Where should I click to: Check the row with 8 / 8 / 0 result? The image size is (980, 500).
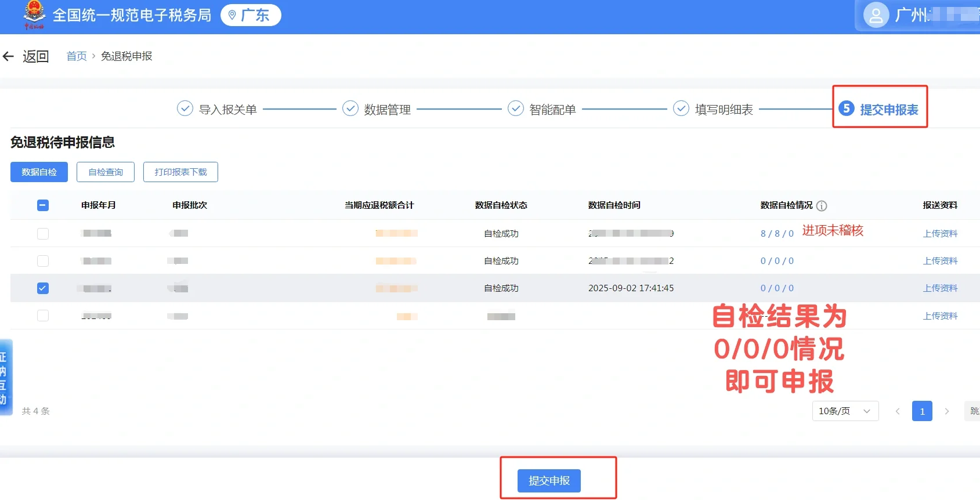(x=43, y=234)
